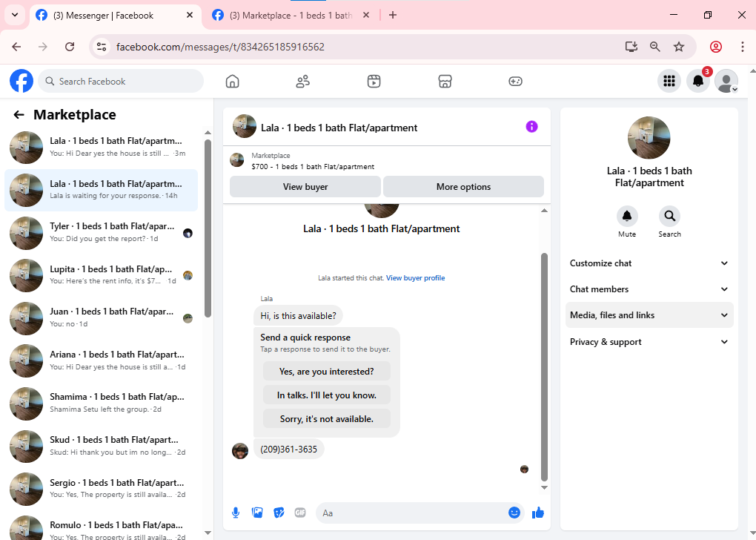756x540 pixels.
Task: Open the Facebook apps grid menu
Action: pyautogui.click(x=669, y=81)
